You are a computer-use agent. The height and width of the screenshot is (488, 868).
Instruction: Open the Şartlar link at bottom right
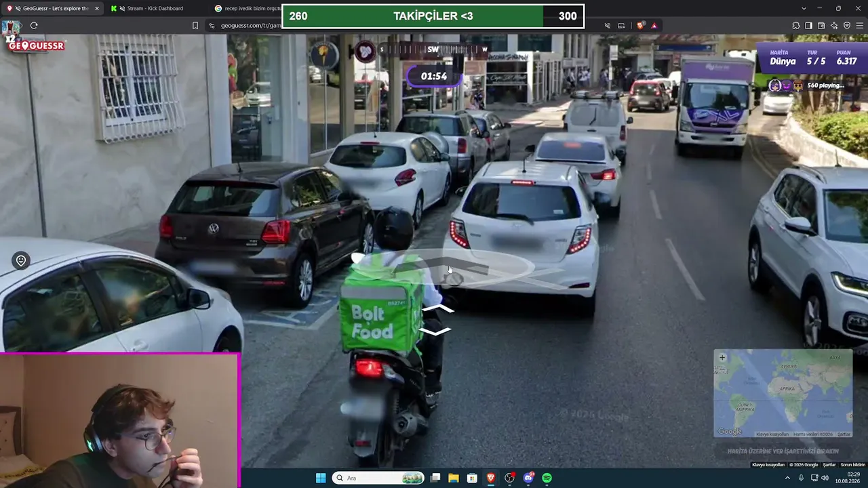point(829,465)
